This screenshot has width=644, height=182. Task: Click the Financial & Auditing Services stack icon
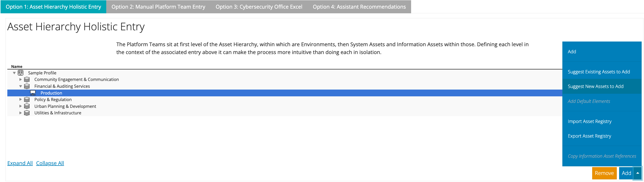tap(27, 86)
